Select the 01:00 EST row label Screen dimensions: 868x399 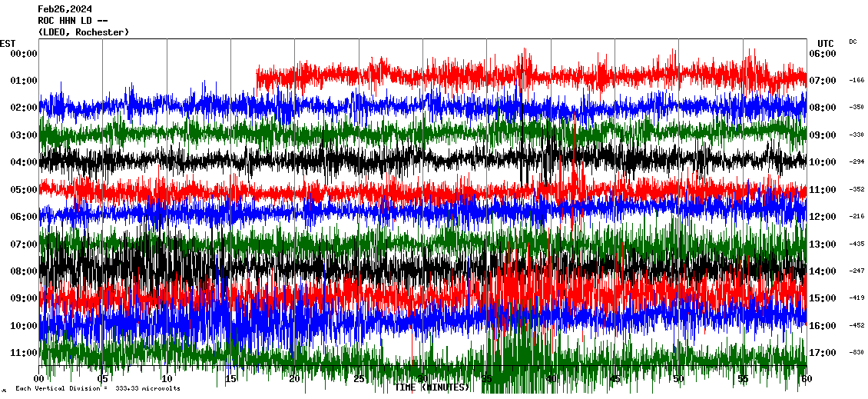pos(24,81)
